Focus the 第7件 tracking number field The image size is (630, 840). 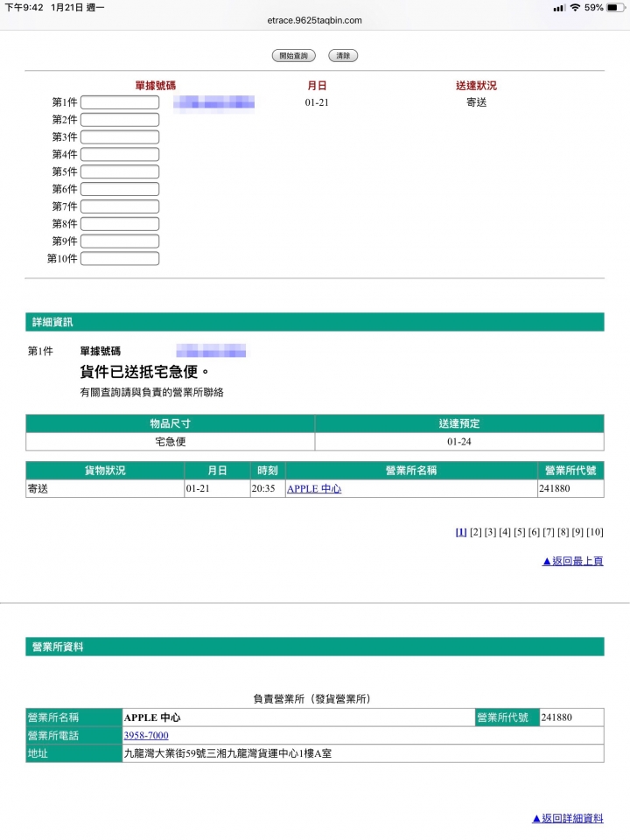point(120,206)
